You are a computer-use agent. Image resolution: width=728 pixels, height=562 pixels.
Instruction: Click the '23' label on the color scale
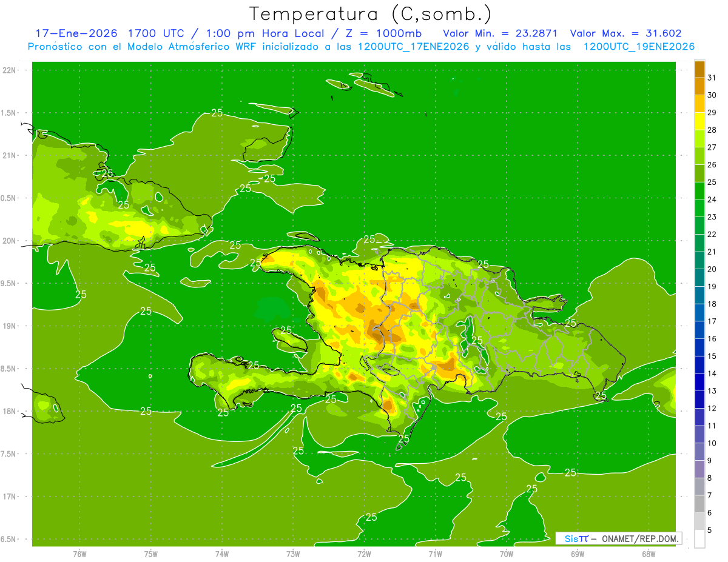(712, 217)
